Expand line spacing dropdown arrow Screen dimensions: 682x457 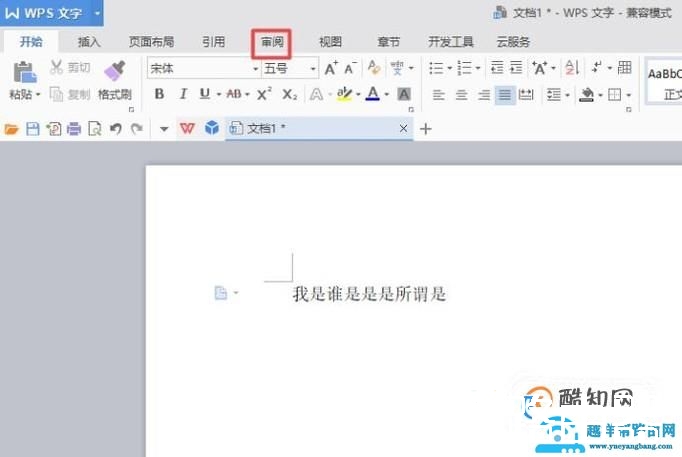[x=568, y=95]
